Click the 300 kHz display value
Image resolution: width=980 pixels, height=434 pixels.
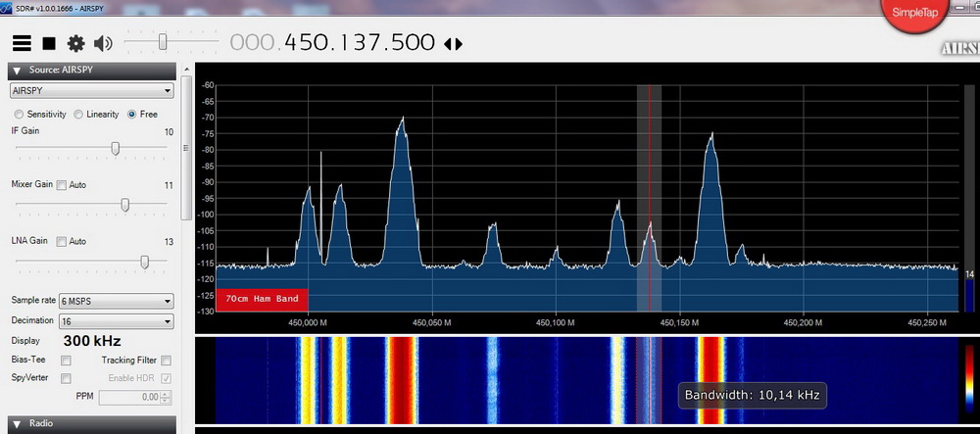92,341
